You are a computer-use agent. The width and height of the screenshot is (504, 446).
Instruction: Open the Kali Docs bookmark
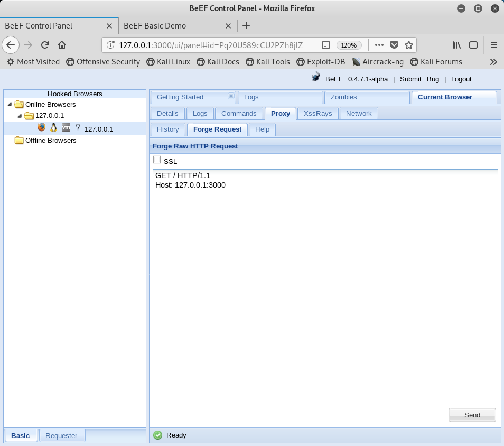click(218, 62)
